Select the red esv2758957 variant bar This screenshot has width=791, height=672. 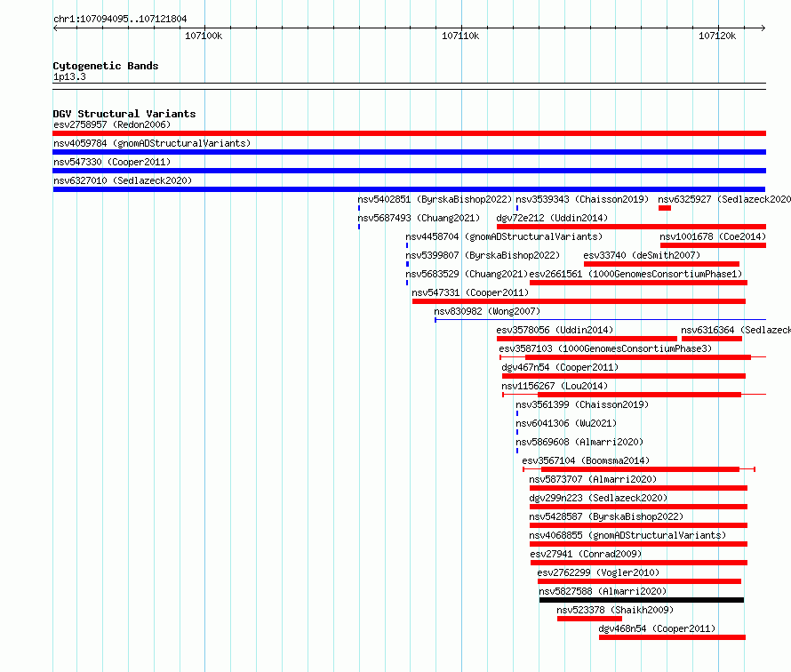pyautogui.click(x=409, y=133)
